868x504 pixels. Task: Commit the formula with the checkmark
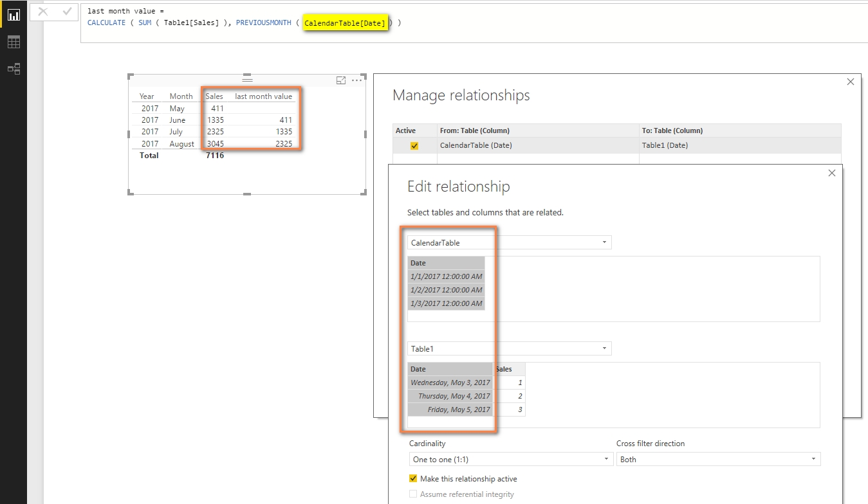tap(67, 12)
